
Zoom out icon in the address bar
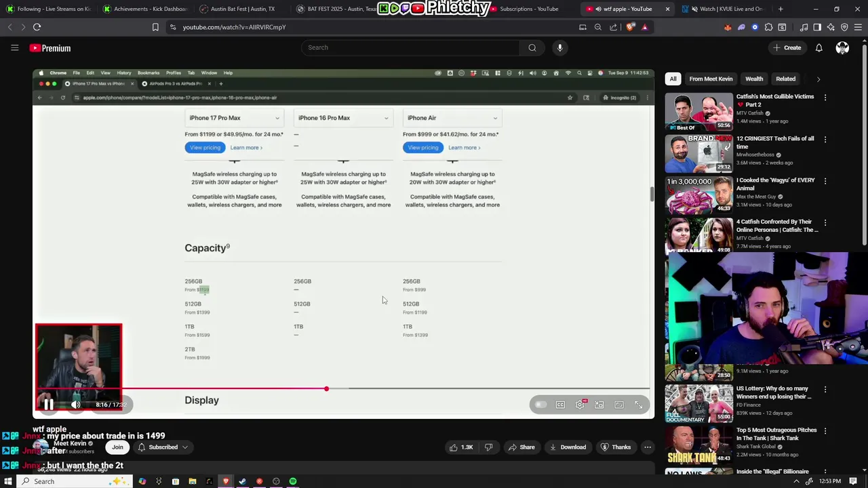point(597,27)
